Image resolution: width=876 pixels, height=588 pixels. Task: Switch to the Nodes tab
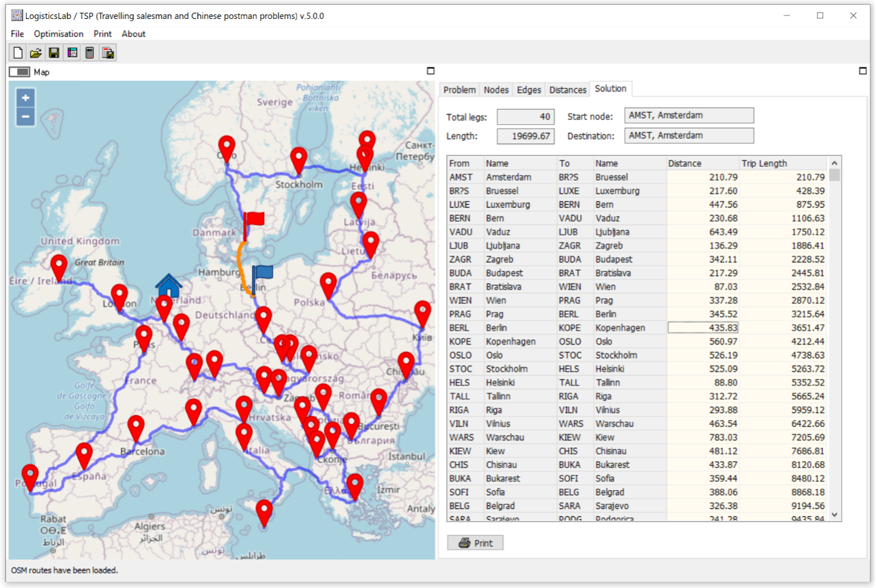496,90
